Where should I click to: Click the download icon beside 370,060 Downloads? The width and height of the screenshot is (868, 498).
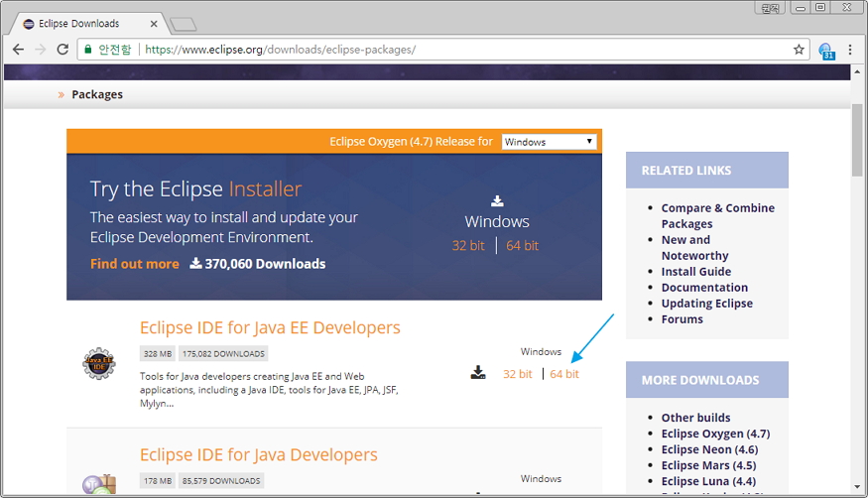(x=195, y=263)
